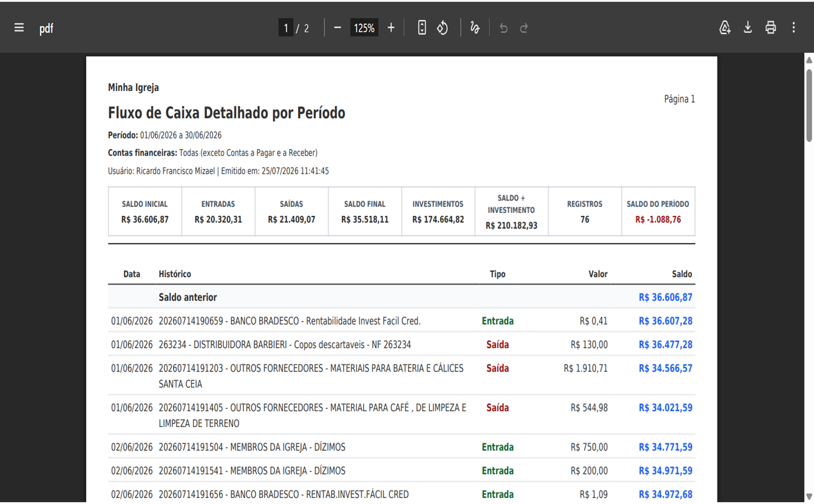Click the DÍZIMOS entry valued R$ 200,00
The width and height of the screenshot is (814, 504).
[x=252, y=471]
